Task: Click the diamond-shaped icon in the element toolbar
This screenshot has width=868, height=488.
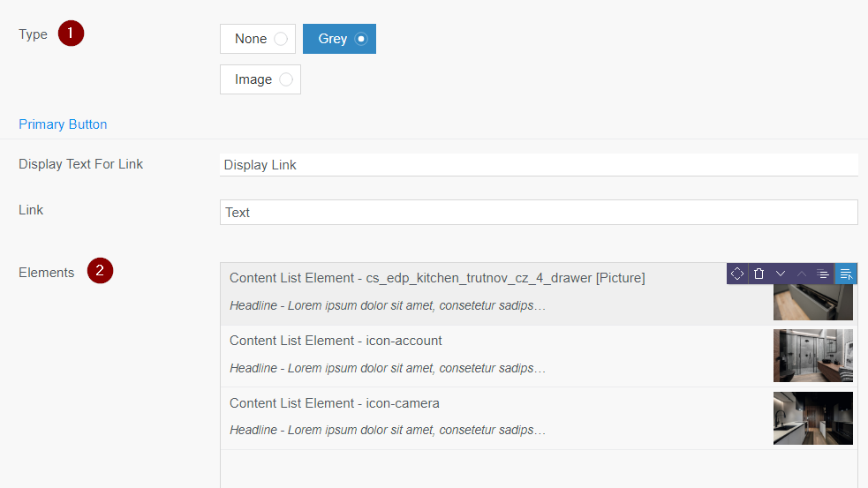Action: click(x=736, y=274)
